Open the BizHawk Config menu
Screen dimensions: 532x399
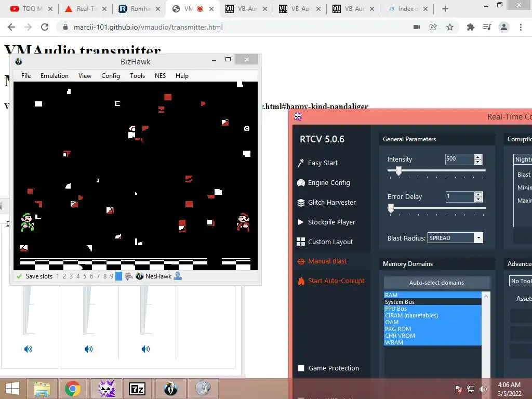[111, 76]
